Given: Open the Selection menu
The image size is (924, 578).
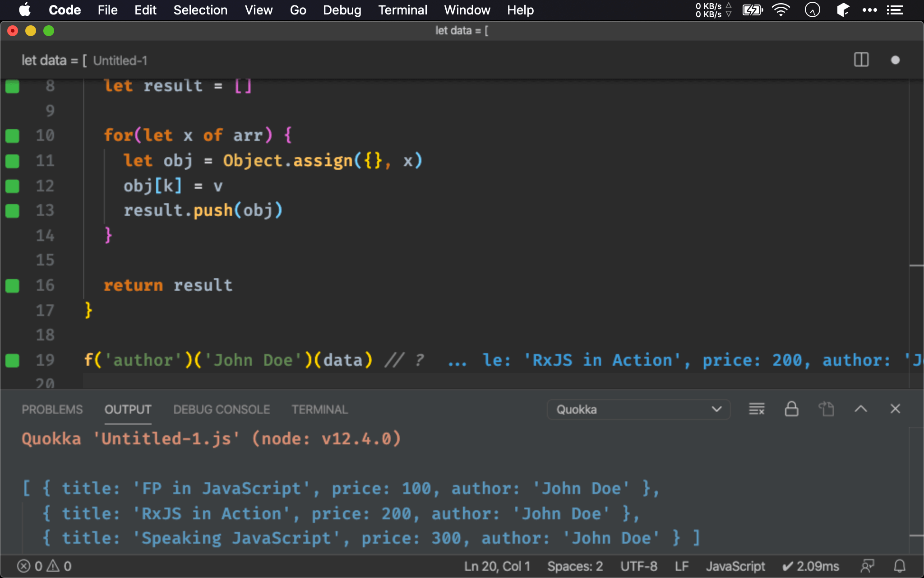Looking at the screenshot, I should point(200,10).
